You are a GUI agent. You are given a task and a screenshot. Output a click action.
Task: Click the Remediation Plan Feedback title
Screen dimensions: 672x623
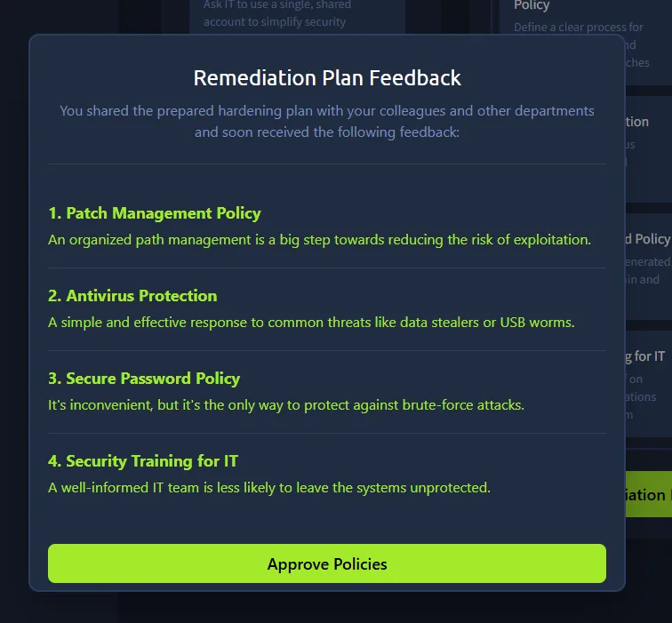[x=327, y=78]
